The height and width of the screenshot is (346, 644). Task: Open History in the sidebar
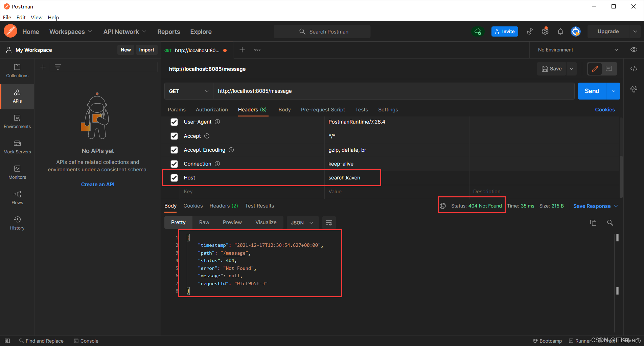click(17, 223)
